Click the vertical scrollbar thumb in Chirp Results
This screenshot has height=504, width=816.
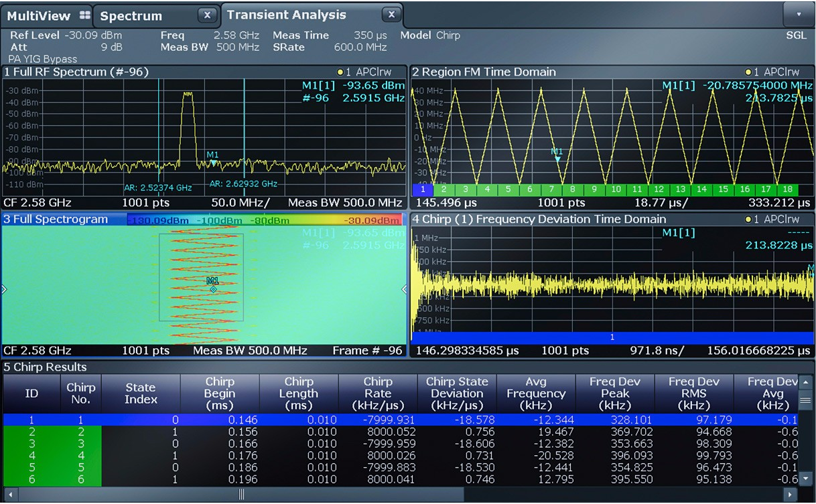[807, 401]
